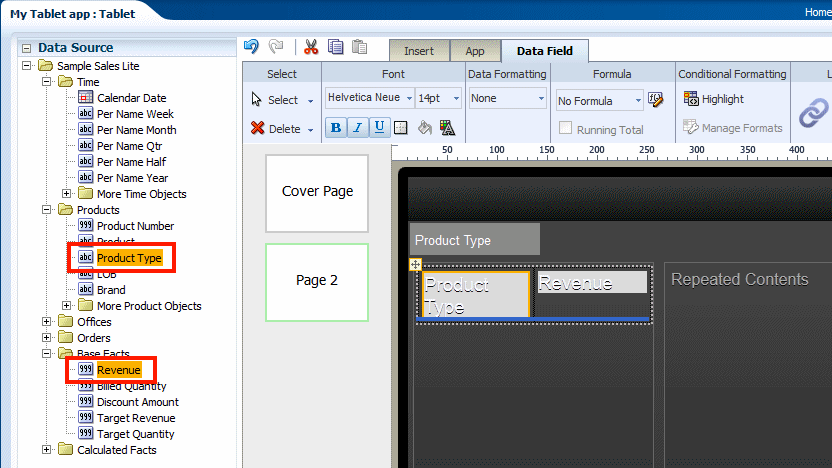Screen dimensions: 832x468
Task: Click the Highlight conditional formatting icon
Action: pyautogui.click(x=691, y=99)
